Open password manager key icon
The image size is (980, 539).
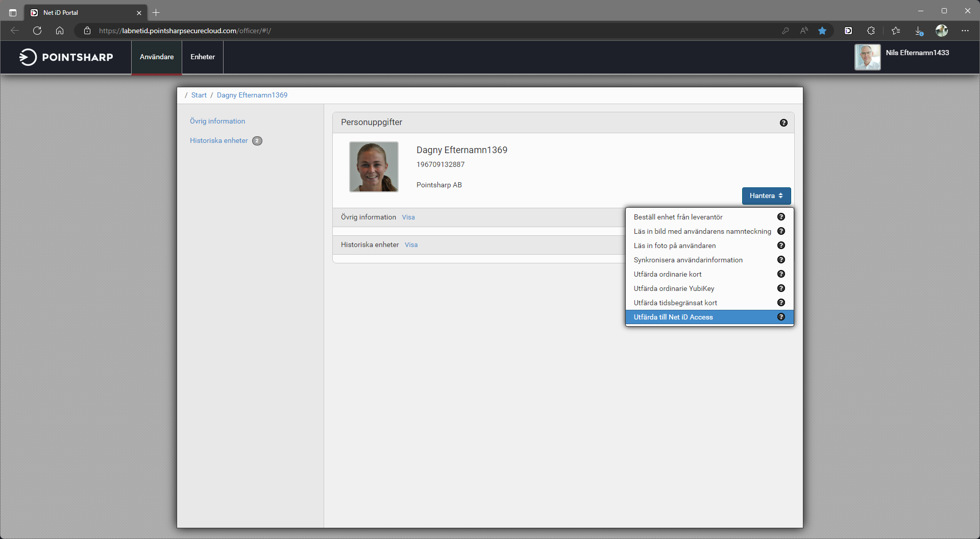coord(786,31)
